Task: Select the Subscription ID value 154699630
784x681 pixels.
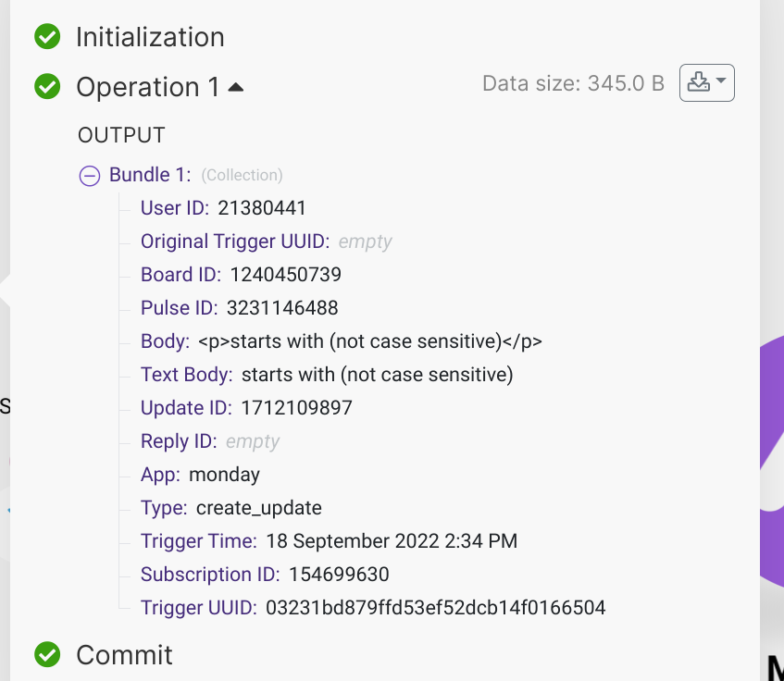Action: (339, 574)
